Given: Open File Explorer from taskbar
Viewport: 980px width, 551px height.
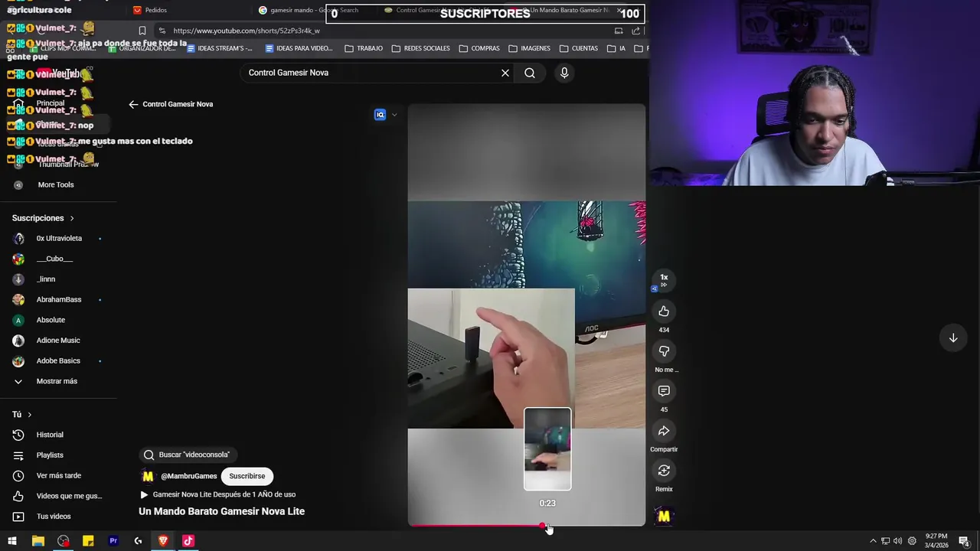Looking at the screenshot, I should (x=38, y=541).
